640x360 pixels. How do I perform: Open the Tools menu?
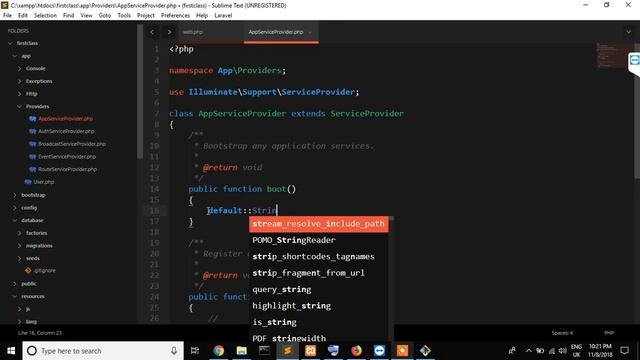click(x=124, y=16)
